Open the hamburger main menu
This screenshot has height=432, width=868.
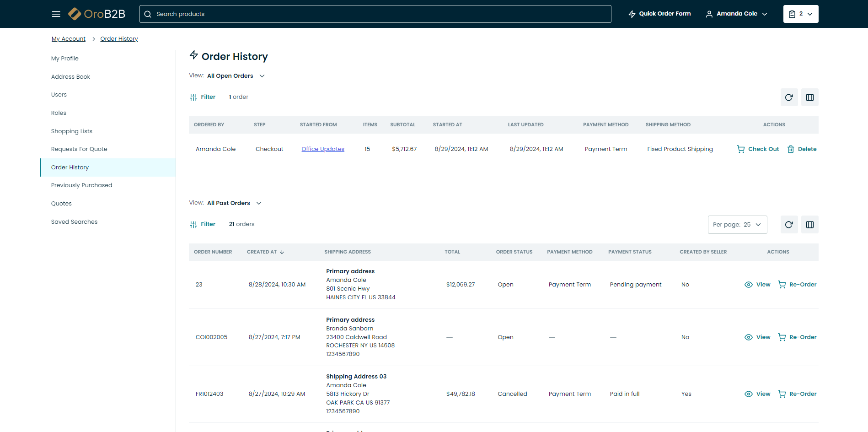click(x=56, y=14)
